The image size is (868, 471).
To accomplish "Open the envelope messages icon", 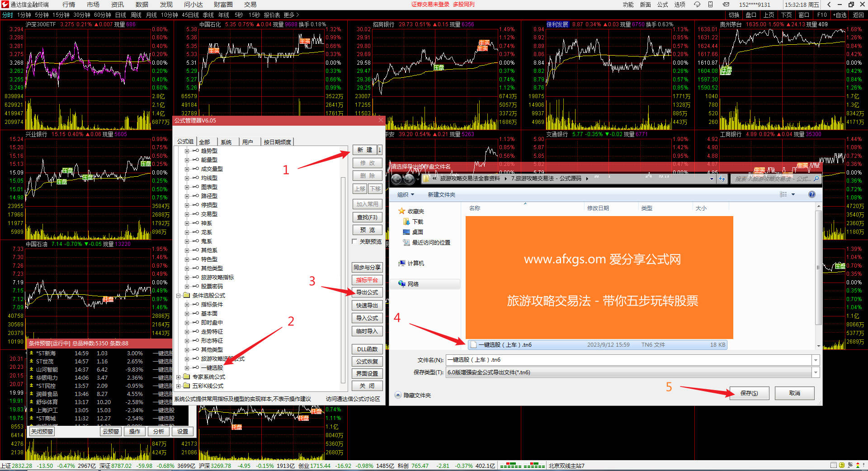I will pos(726,5).
